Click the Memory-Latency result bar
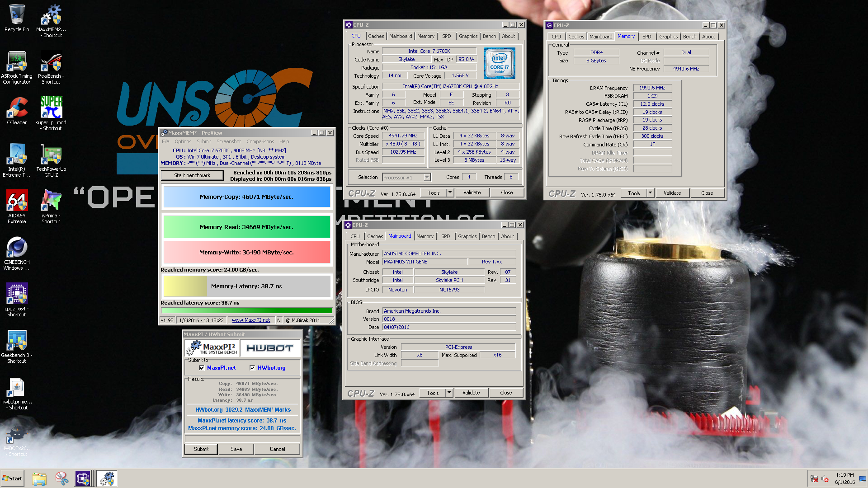 pos(247,286)
